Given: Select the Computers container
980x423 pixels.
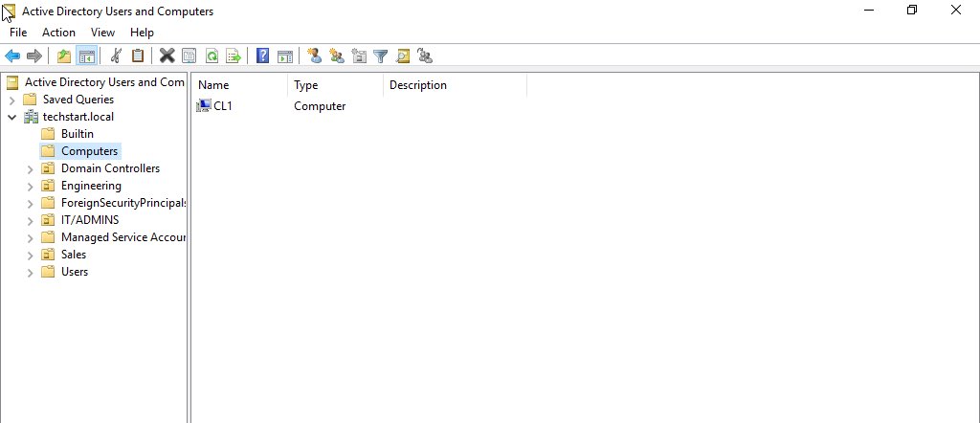Looking at the screenshot, I should click(x=89, y=151).
